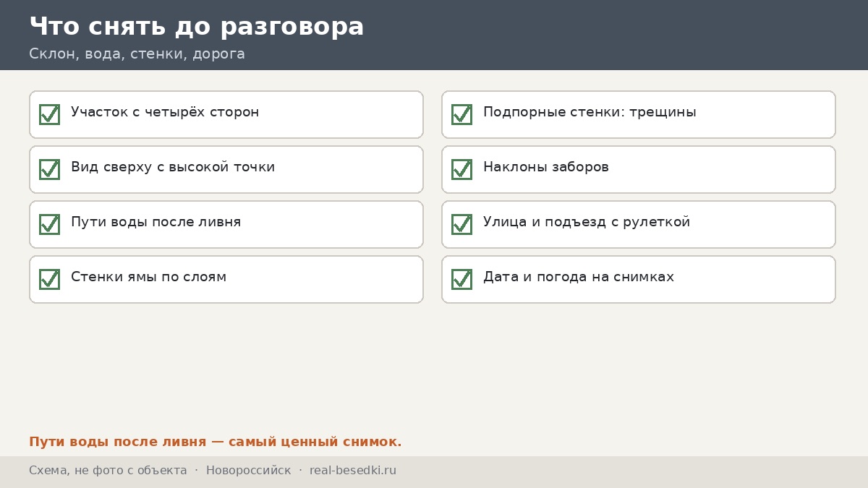Click 'Схема, не фото с объекта' footer text

[108, 471]
